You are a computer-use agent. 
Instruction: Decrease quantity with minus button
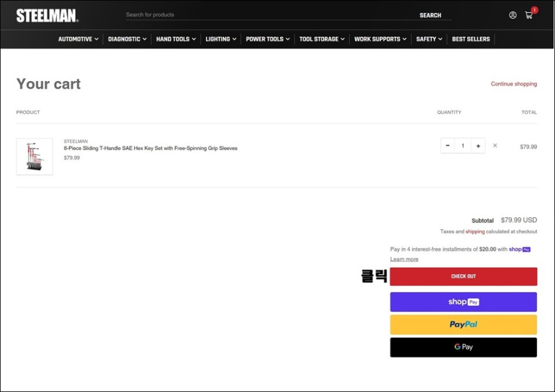click(448, 146)
